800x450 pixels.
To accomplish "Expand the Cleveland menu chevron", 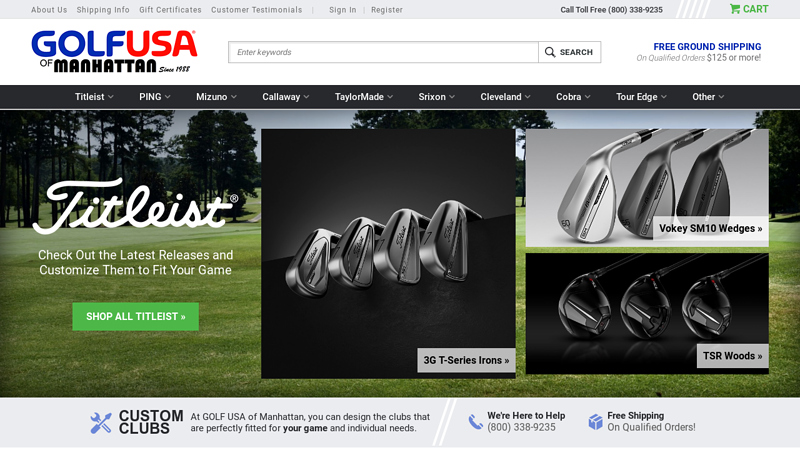I will click(528, 97).
